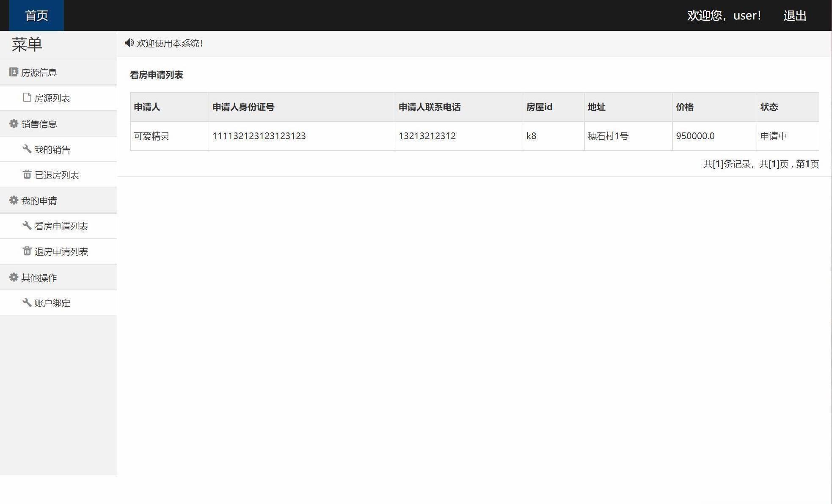The image size is (832, 504).
Task: Open the 退房申请列表 menu item
Action: tap(58, 251)
